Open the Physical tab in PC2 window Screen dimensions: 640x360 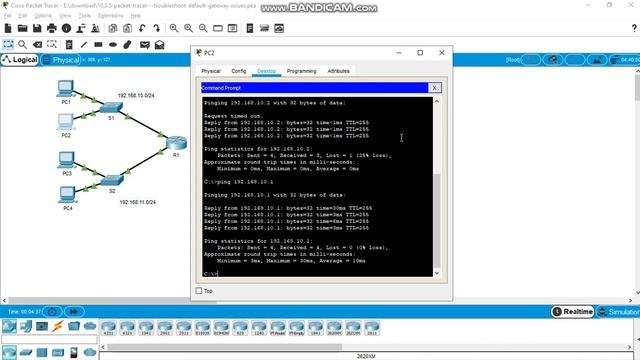point(211,71)
